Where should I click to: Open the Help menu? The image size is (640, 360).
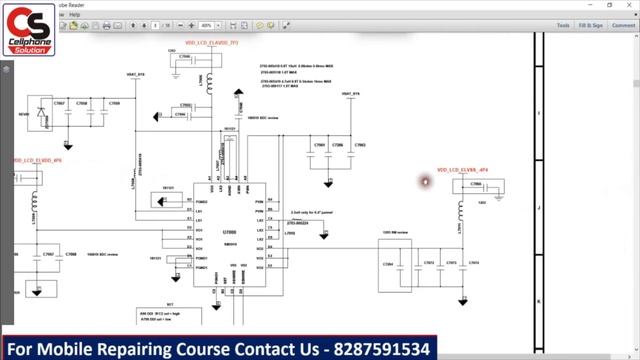click(x=74, y=15)
